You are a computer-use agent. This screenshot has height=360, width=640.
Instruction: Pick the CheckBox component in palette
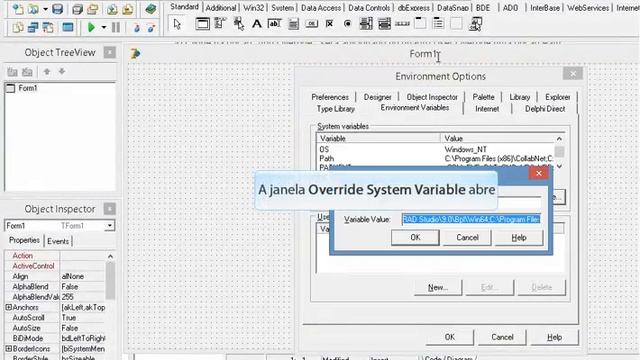[329, 24]
